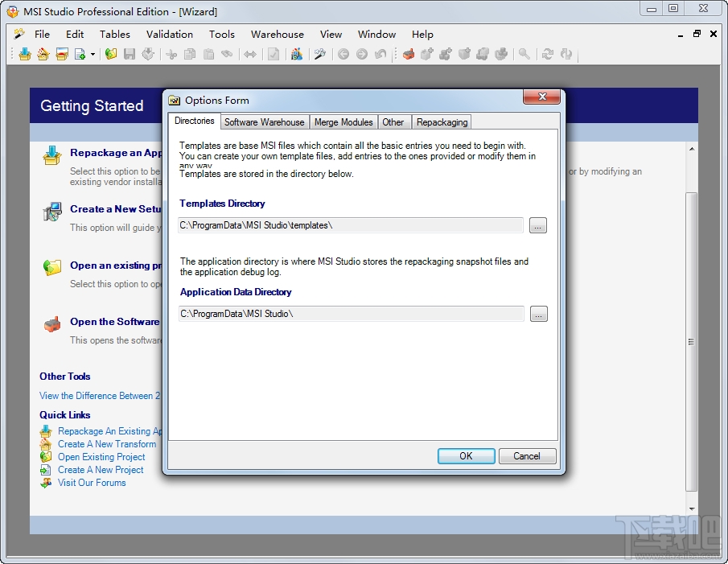Select the Repackaging tab
The height and width of the screenshot is (564, 728).
pos(442,121)
